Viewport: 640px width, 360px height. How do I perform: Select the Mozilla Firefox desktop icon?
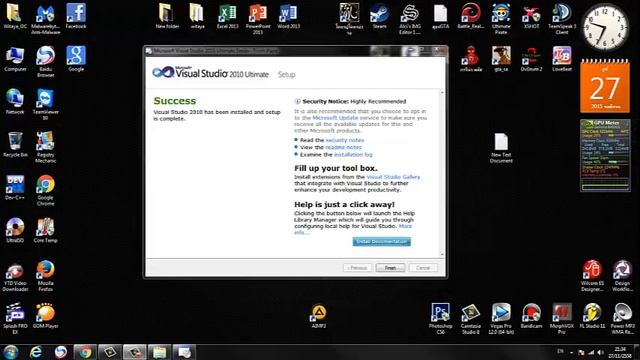45,276
